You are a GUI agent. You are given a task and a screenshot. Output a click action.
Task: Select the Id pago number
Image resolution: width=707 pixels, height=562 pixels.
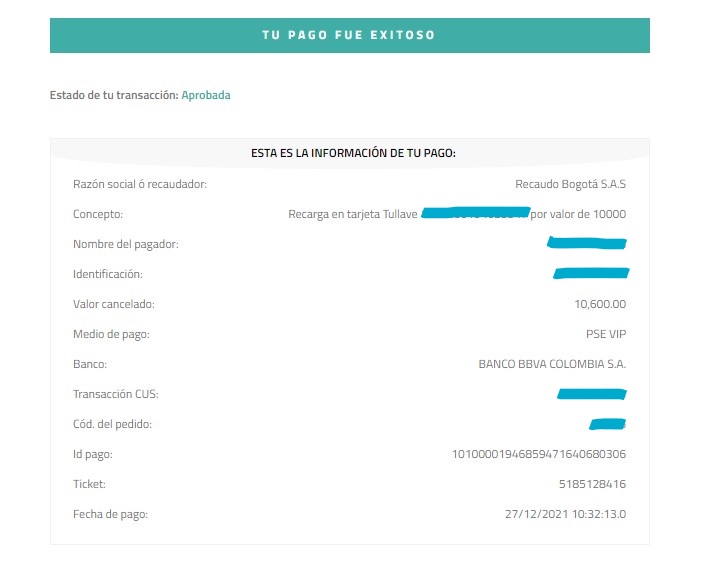point(539,454)
